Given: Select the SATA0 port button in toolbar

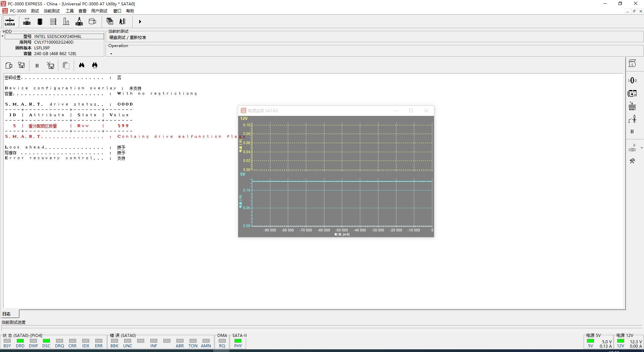Looking at the screenshot, I should pos(9,21).
